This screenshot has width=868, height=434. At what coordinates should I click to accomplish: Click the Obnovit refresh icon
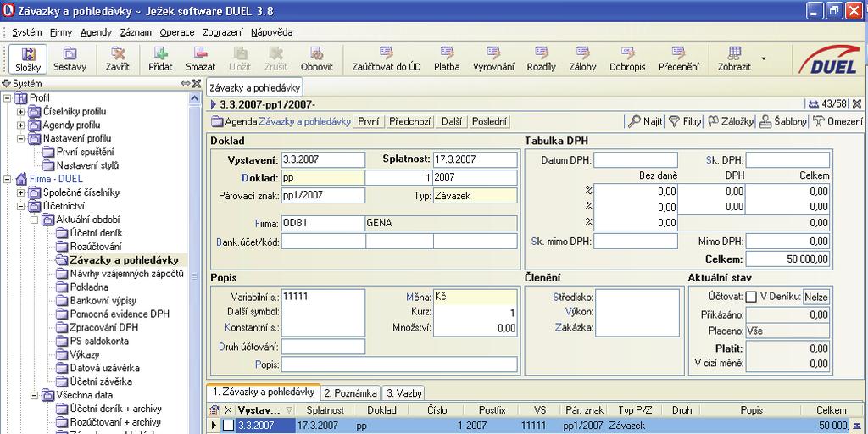point(317,59)
